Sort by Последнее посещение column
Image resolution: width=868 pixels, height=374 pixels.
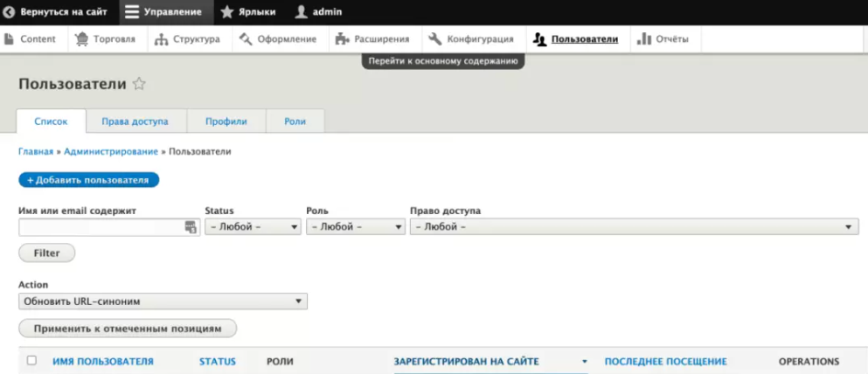pyautogui.click(x=665, y=362)
